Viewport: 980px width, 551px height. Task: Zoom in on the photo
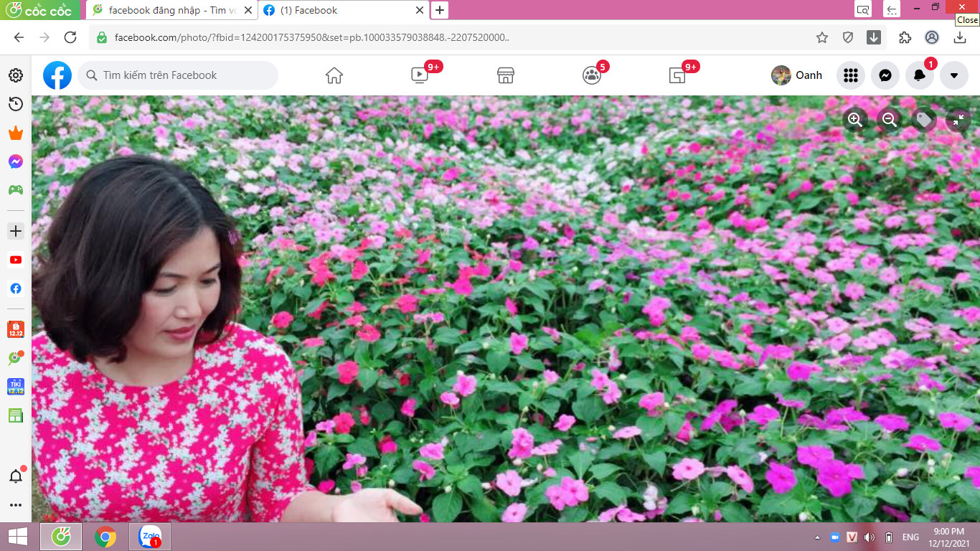pyautogui.click(x=855, y=120)
